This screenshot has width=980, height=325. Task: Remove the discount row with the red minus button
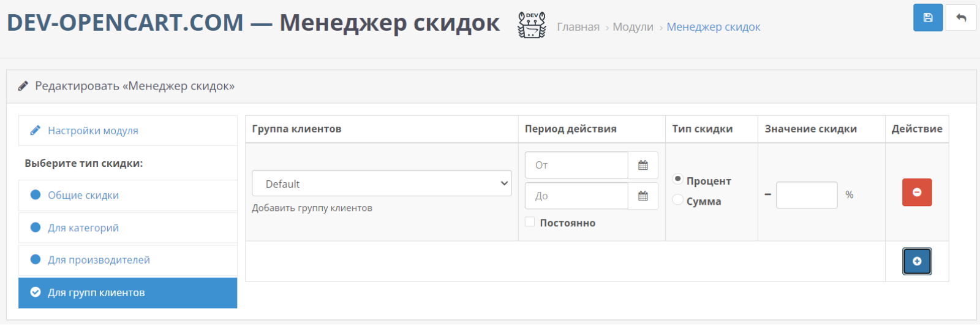tap(917, 192)
